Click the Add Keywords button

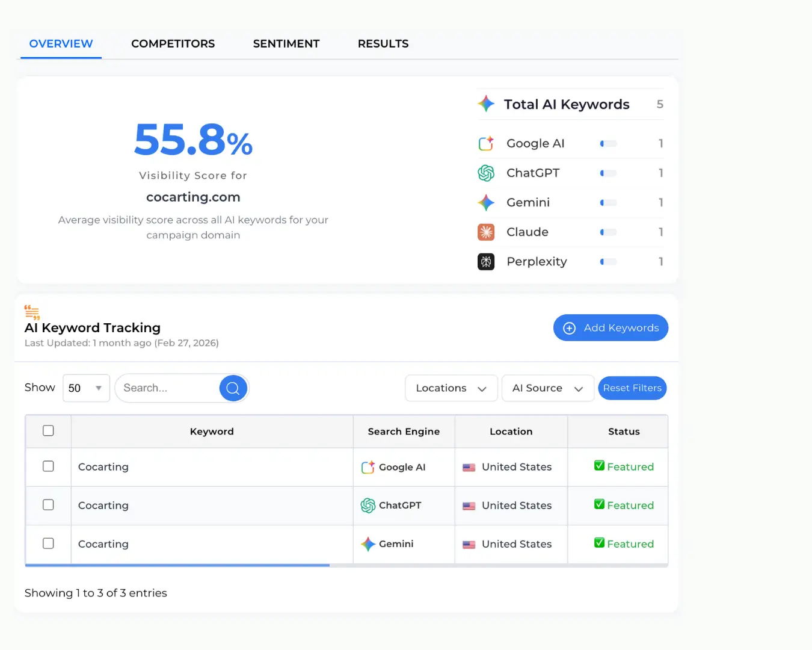click(611, 328)
